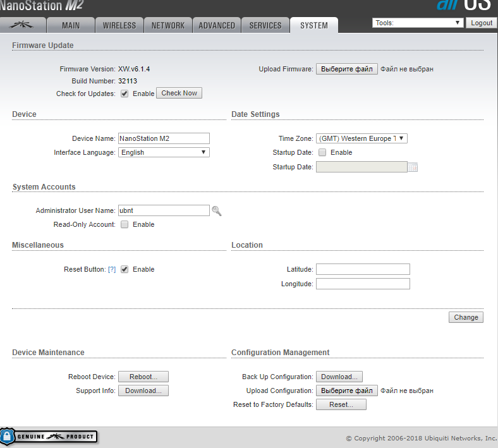Click the Check Now button
Screen dimensions: 498x448
point(179,93)
